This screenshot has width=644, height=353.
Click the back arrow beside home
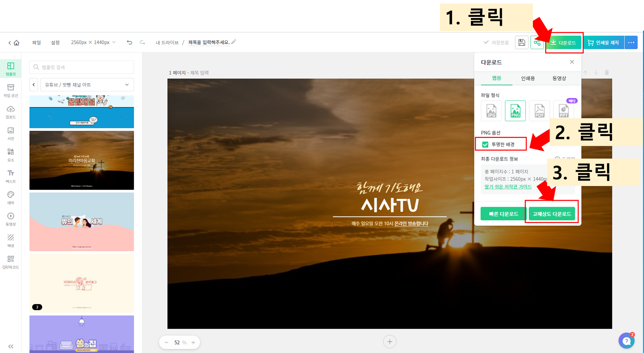10,43
